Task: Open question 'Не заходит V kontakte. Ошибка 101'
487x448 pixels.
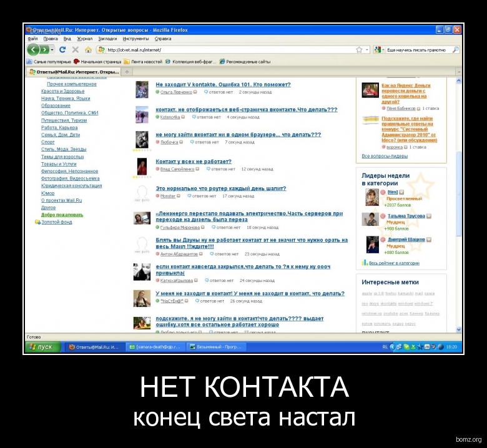Action: pyautogui.click(x=223, y=84)
